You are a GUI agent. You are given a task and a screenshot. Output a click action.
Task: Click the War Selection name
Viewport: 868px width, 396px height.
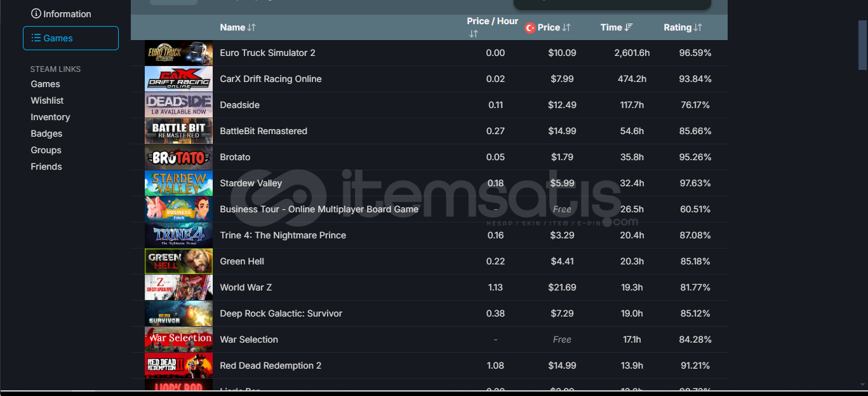pyautogui.click(x=249, y=339)
